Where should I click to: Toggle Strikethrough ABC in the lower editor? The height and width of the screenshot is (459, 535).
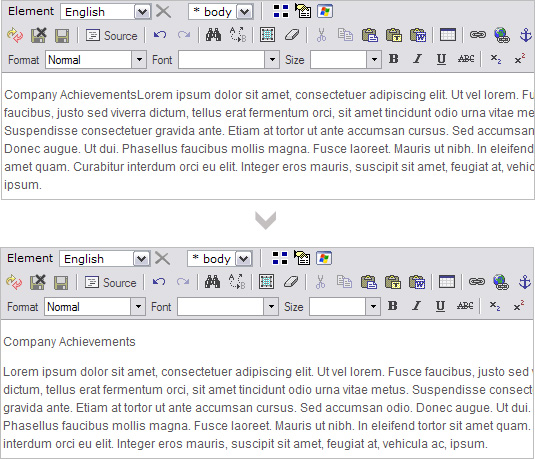pos(465,306)
